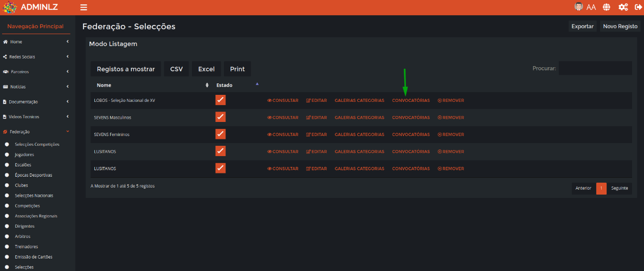The image size is (644, 271).
Task: Open the Registos a mostrar dropdown
Action: tap(126, 69)
